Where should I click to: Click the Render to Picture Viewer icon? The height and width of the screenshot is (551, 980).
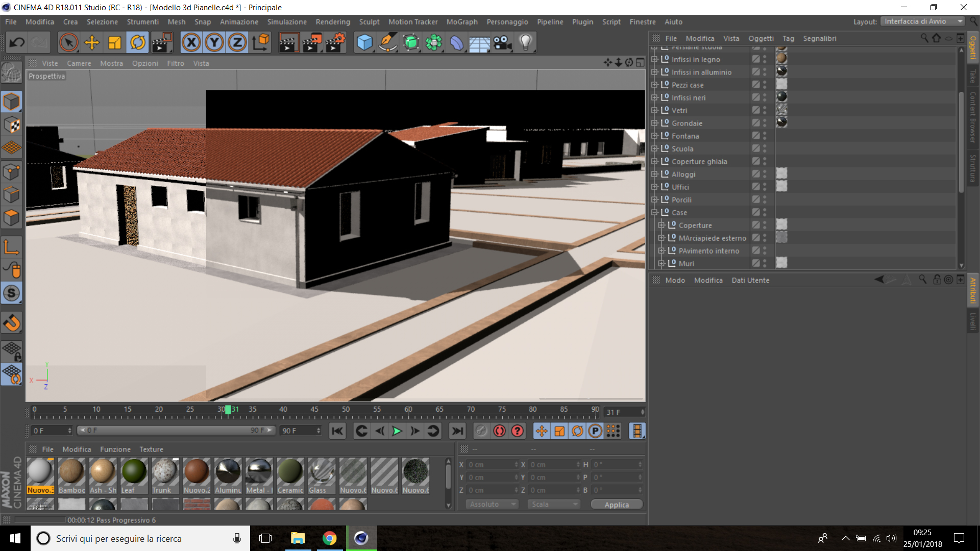click(x=311, y=42)
